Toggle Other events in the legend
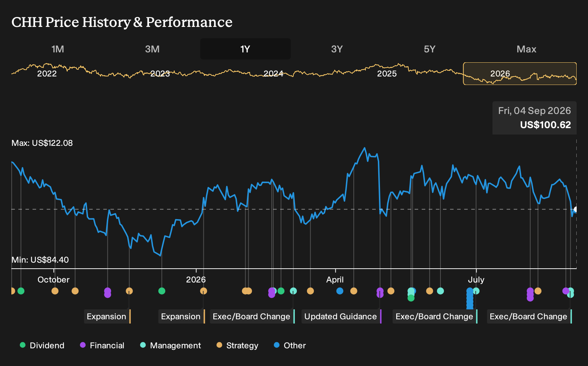The height and width of the screenshot is (366, 588). 290,345
